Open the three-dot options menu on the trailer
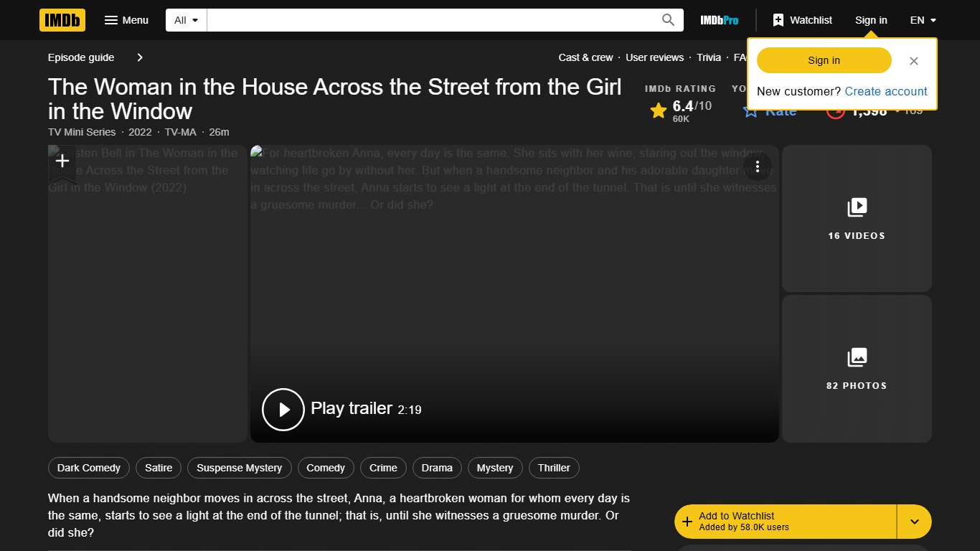980x551 pixels. [758, 166]
